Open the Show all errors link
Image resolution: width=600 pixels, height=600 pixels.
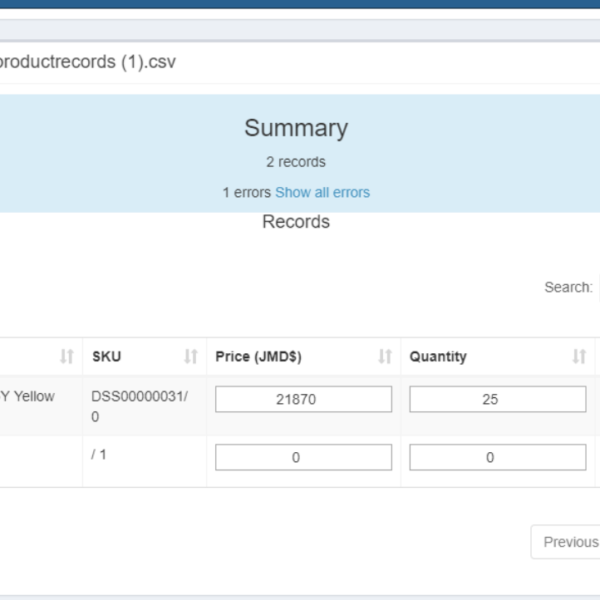[x=322, y=192]
